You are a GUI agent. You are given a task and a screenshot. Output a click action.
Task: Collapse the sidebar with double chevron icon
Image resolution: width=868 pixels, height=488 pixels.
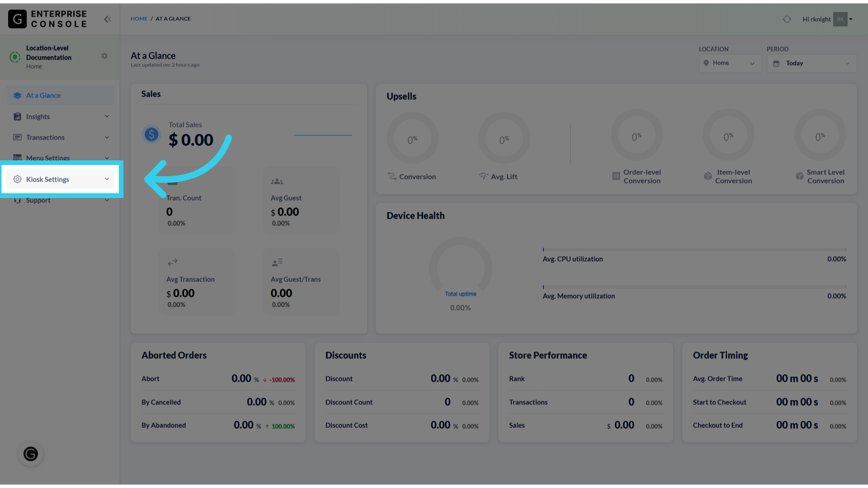108,19
